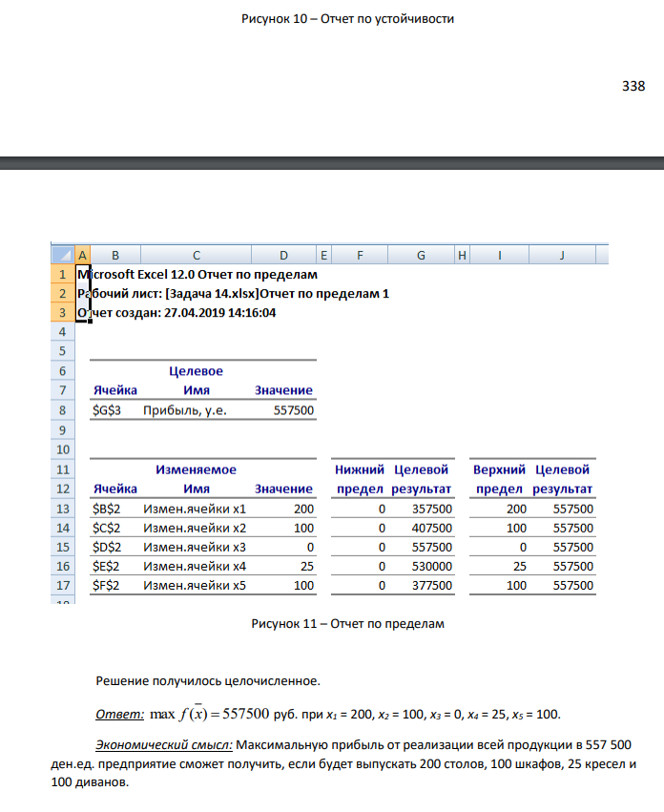
Task: Click the underlined Ответ: label
Action: [x=119, y=714]
